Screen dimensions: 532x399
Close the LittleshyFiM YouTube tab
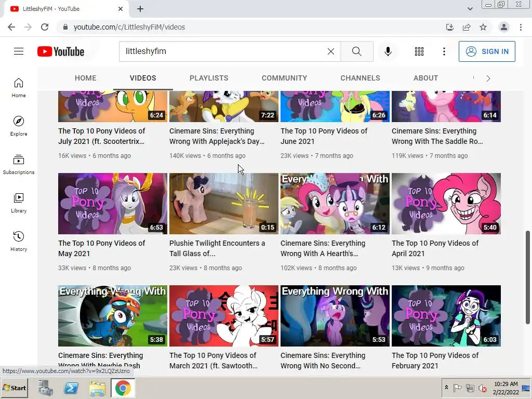(x=121, y=9)
